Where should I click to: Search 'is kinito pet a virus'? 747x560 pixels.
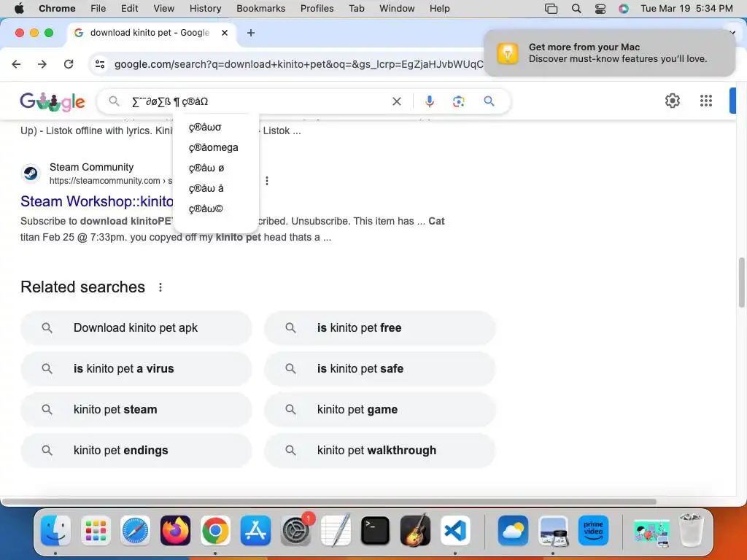coord(136,368)
